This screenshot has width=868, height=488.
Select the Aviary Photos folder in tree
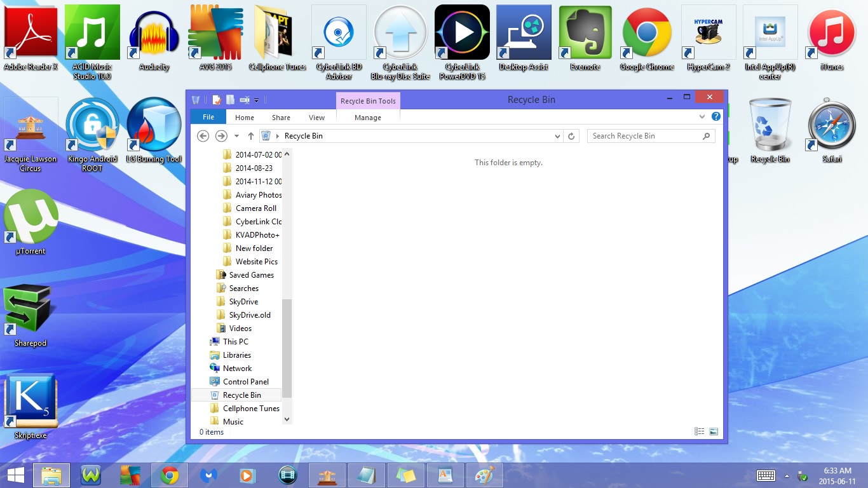(x=253, y=195)
